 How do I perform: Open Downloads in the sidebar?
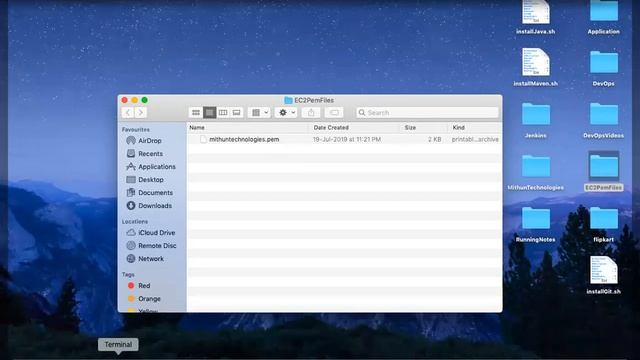click(x=155, y=206)
